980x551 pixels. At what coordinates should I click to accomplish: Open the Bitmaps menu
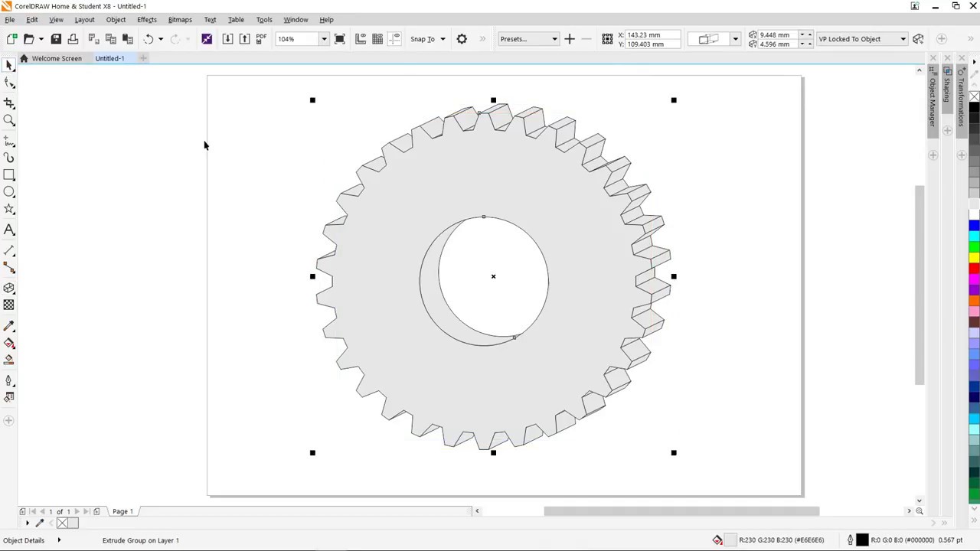[x=180, y=20]
